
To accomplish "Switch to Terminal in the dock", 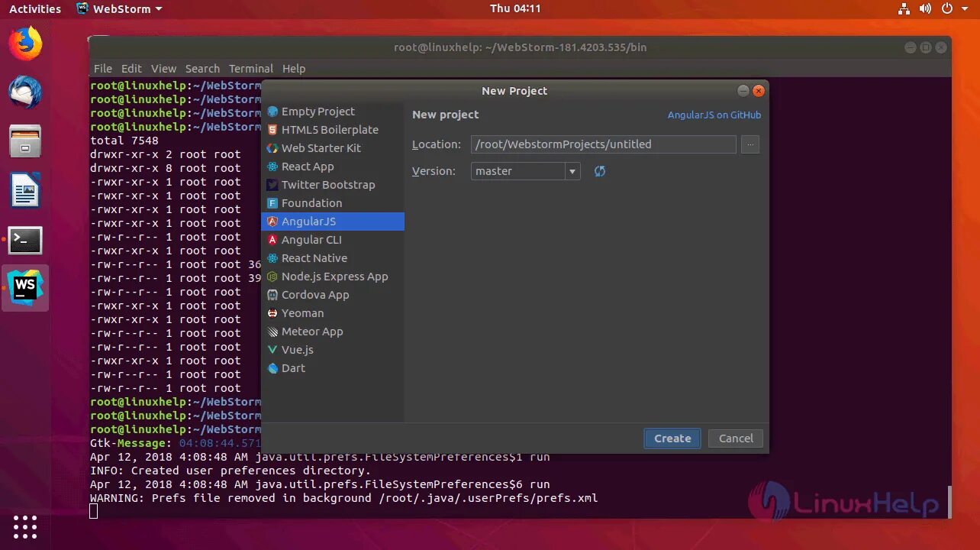I will click(25, 240).
